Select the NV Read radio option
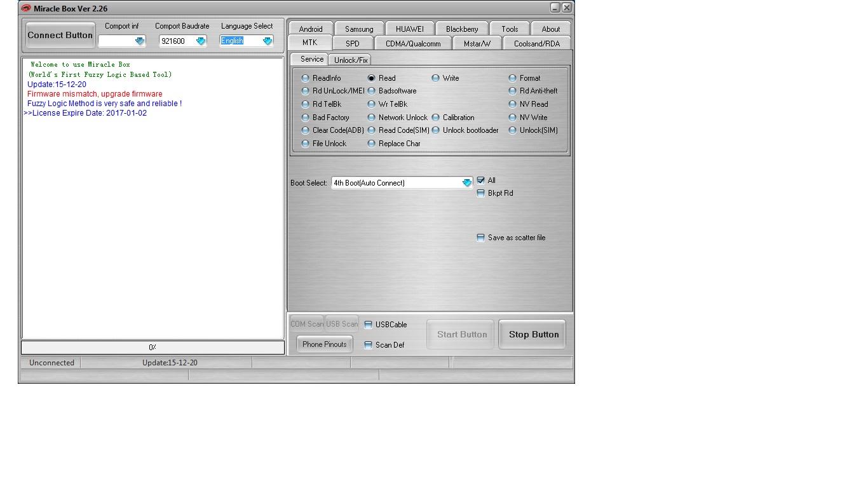Image resolution: width=868 pixels, height=488 pixels. (529, 104)
